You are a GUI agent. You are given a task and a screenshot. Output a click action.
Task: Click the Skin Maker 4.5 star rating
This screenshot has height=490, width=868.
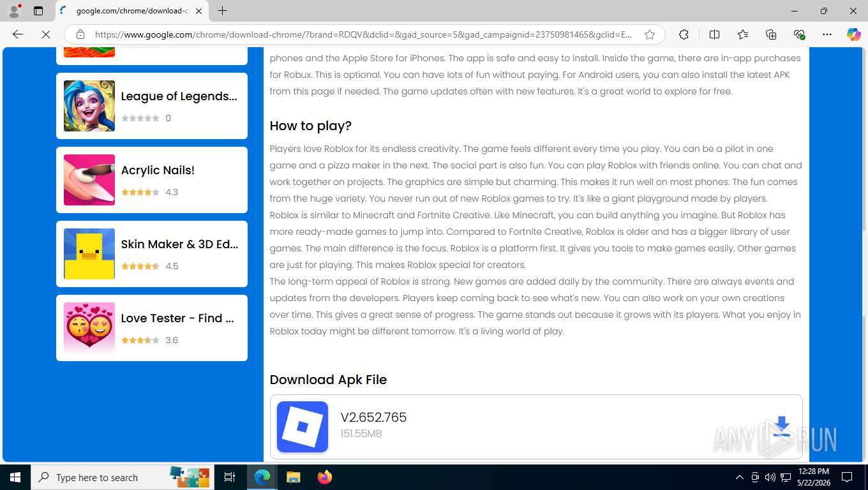[140, 266]
